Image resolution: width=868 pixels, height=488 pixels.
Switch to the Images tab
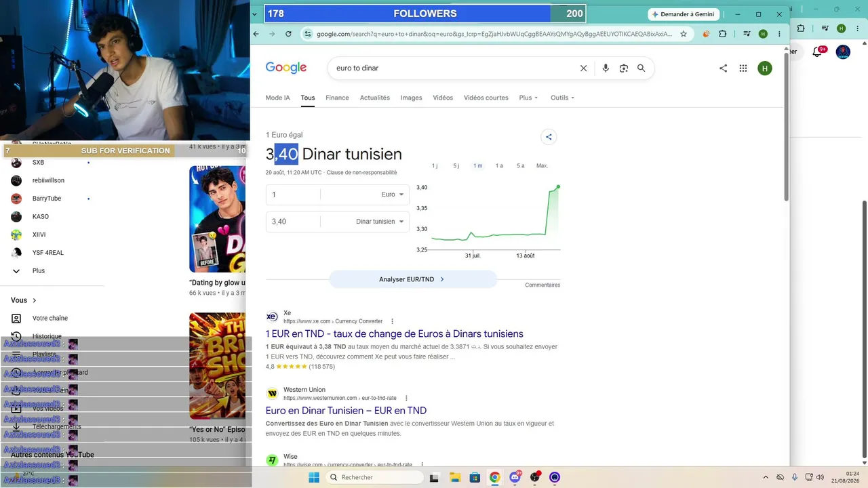[x=411, y=98]
